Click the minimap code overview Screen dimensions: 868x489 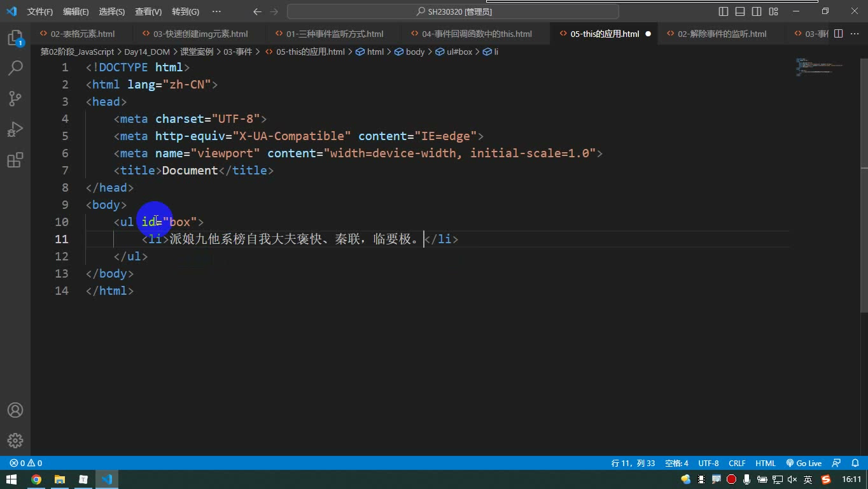click(x=820, y=67)
